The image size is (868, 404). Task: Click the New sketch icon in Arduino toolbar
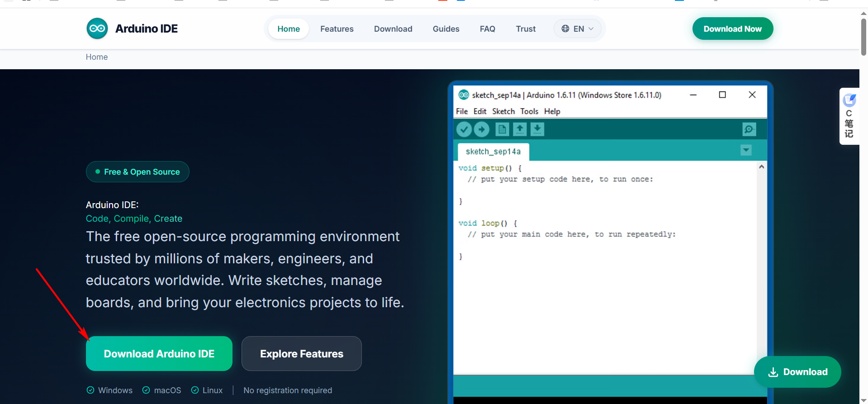click(502, 129)
